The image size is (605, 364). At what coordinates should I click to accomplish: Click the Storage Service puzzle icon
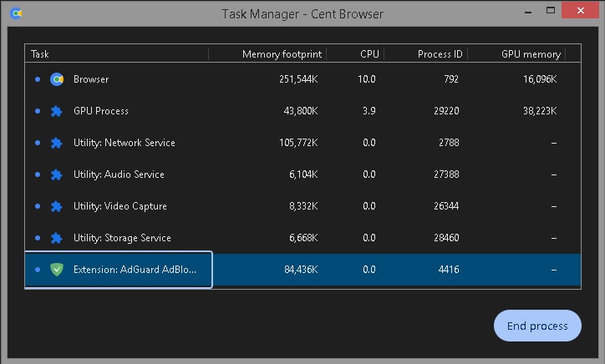coord(57,238)
